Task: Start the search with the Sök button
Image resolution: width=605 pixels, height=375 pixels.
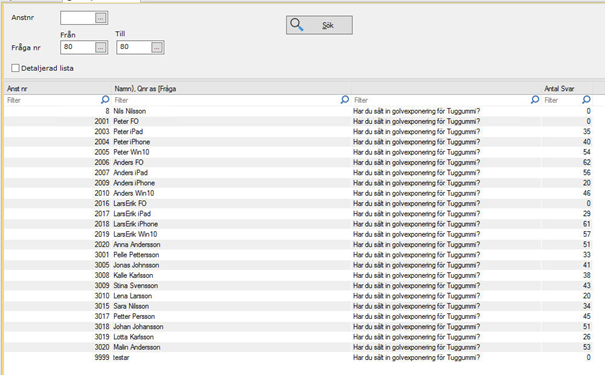Action: 319,25
